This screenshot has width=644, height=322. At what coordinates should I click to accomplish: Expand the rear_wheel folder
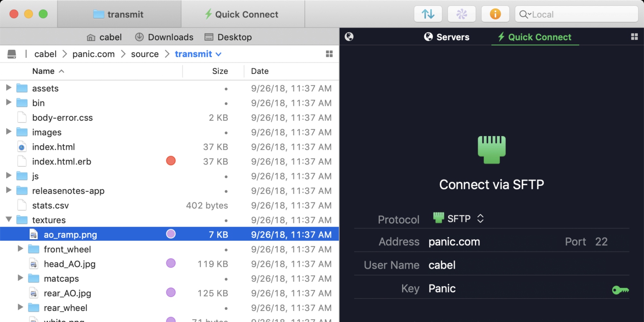(x=20, y=307)
